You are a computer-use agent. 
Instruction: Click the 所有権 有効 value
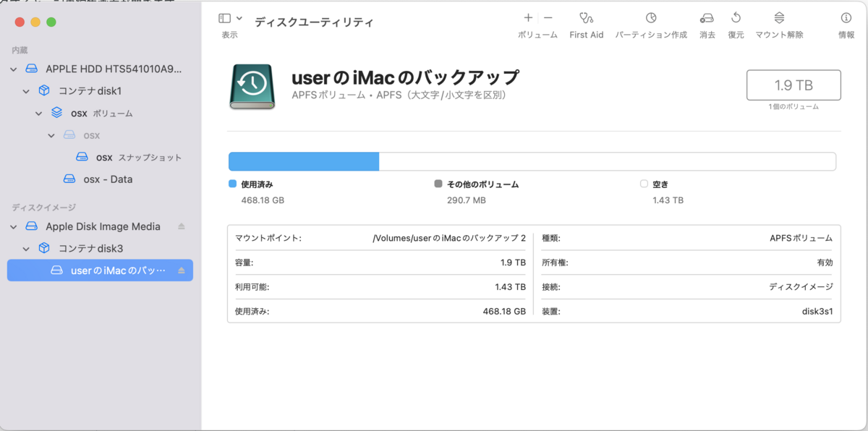pyautogui.click(x=825, y=263)
